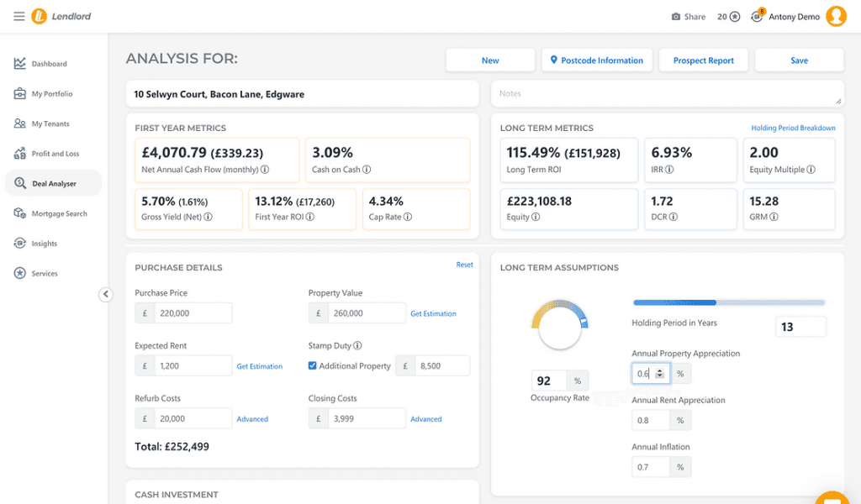Show info icon for GRM
This screenshot has width=861, height=504.
click(774, 217)
